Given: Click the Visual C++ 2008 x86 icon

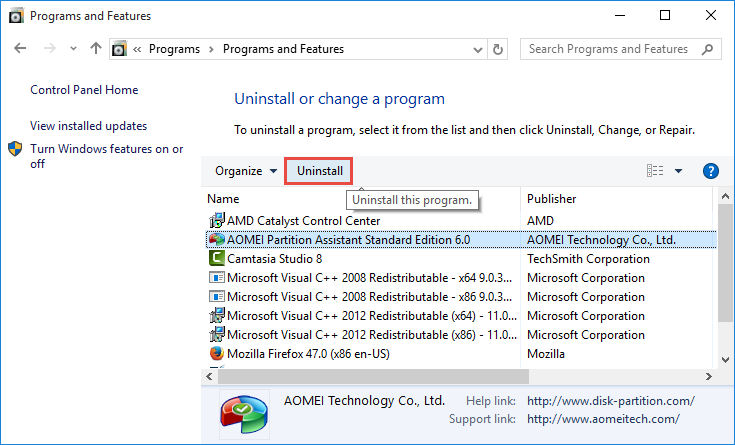Looking at the screenshot, I should coord(217,297).
